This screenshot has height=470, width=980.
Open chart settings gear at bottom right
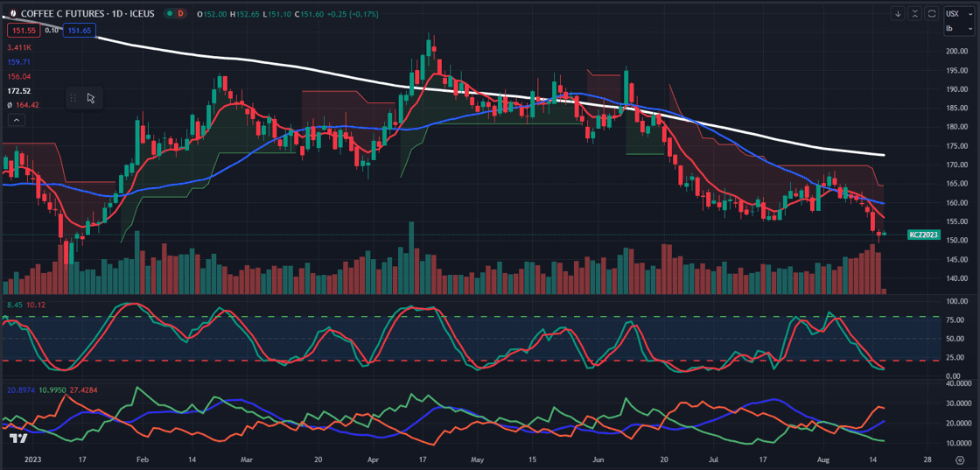(x=959, y=459)
